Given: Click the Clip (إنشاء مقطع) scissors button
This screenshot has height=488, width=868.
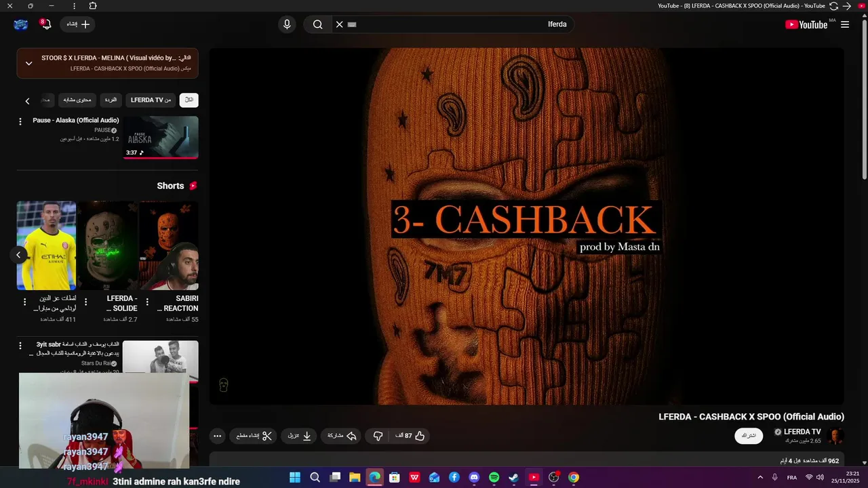Looking at the screenshot, I should [254, 436].
